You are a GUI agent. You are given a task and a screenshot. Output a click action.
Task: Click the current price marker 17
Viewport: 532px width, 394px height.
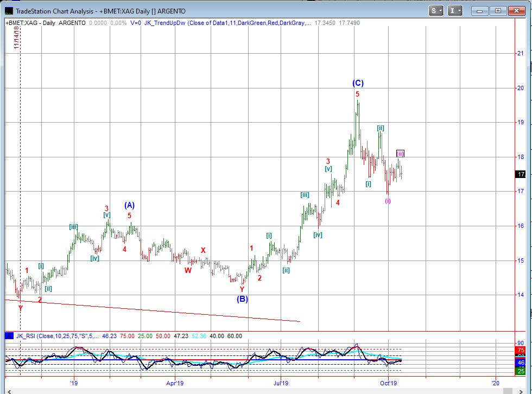[x=521, y=174]
